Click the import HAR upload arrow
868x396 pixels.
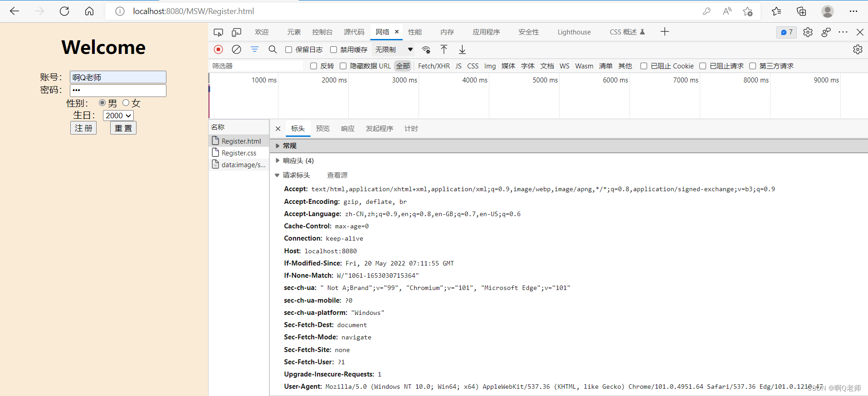pos(444,49)
